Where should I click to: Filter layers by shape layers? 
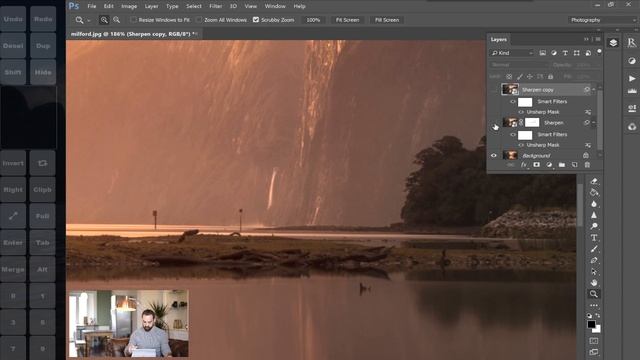(x=576, y=53)
